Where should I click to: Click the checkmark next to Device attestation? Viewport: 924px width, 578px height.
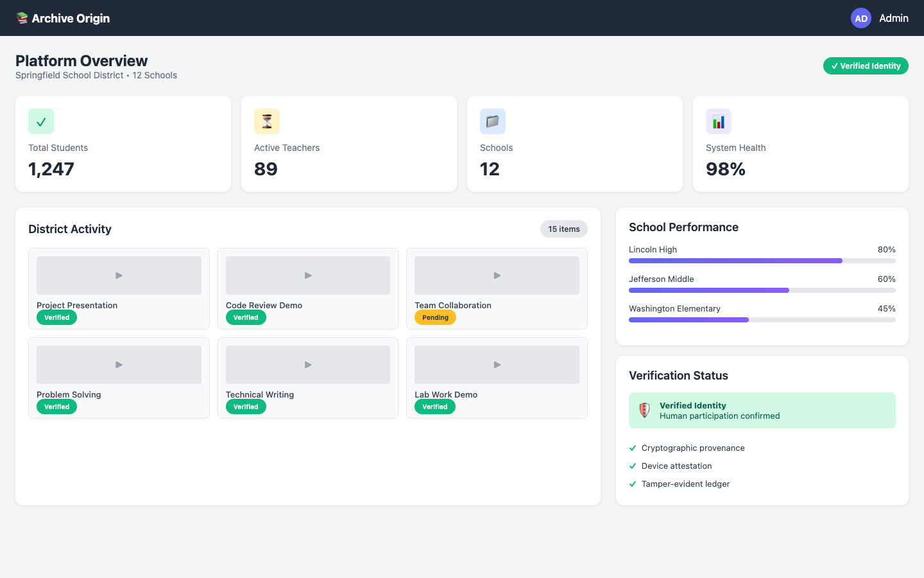click(x=633, y=466)
